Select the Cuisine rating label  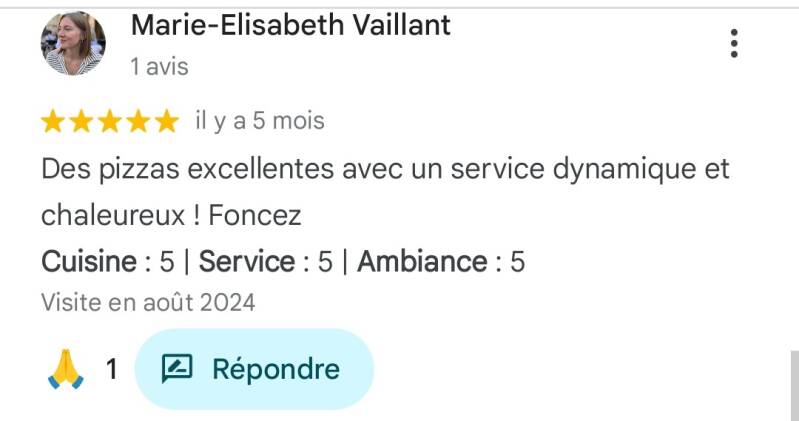click(x=89, y=262)
